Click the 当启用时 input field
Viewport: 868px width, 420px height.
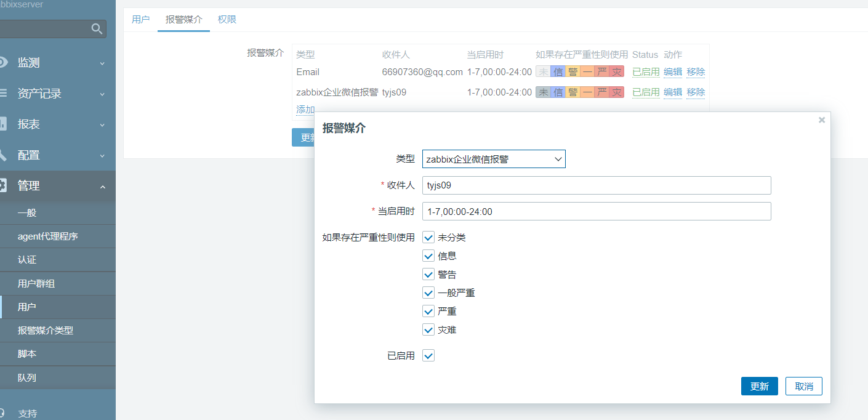coord(597,211)
